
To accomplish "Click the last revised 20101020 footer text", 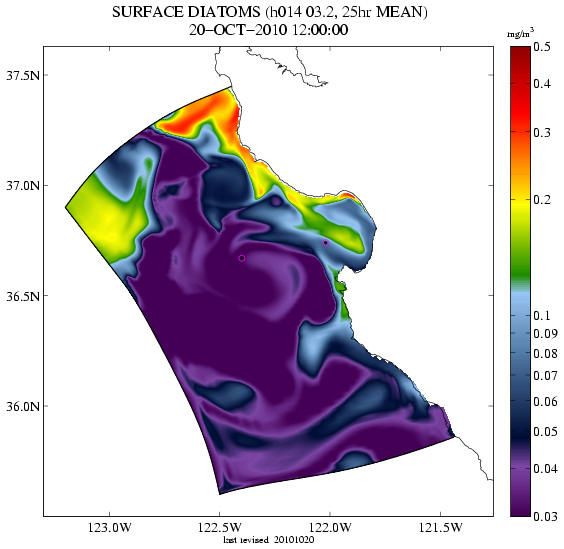I will 269,540.
